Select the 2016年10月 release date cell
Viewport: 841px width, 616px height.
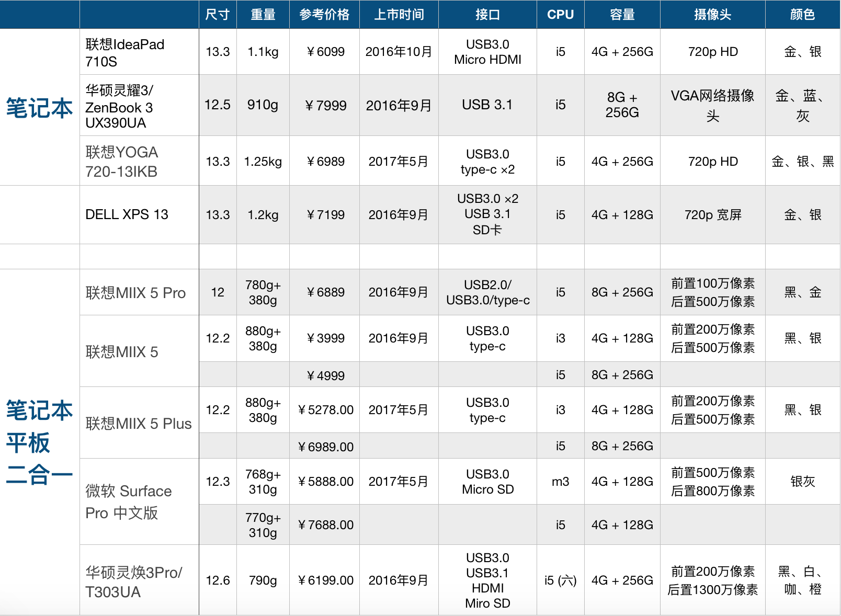click(399, 52)
